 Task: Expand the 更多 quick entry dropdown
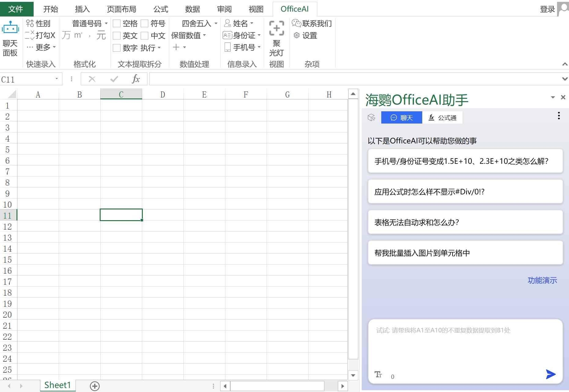pyautogui.click(x=54, y=47)
